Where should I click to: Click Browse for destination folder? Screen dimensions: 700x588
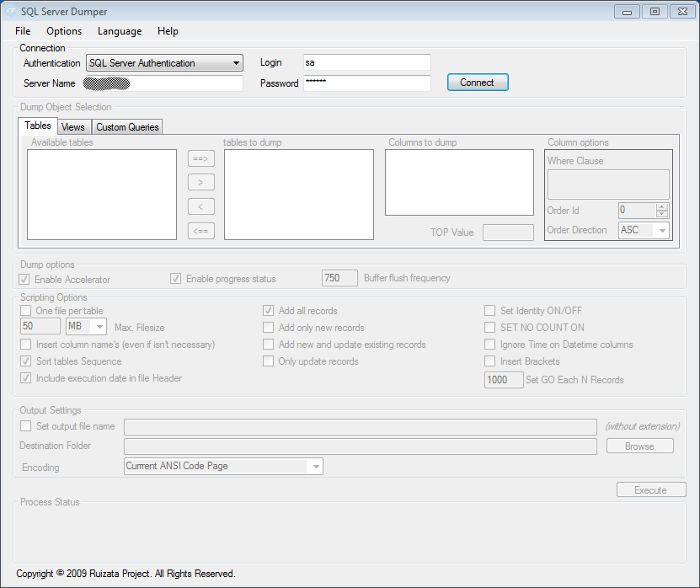click(x=639, y=446)
